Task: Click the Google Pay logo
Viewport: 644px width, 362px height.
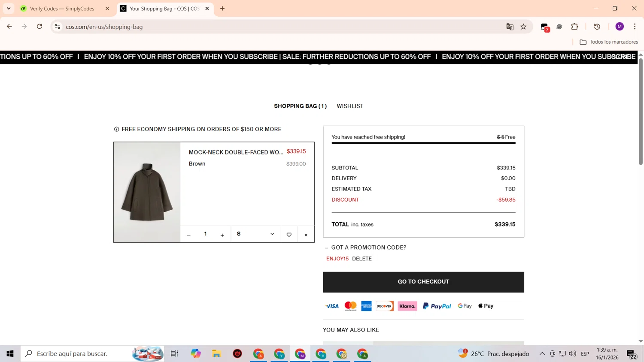Action: coord(465,306)
